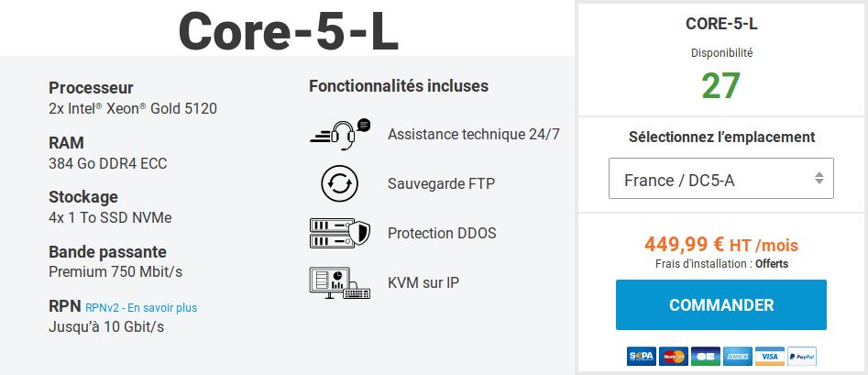Click the MasterCard payment logo
Viewport: 868px width, 375px height.
tap(674, 356)
